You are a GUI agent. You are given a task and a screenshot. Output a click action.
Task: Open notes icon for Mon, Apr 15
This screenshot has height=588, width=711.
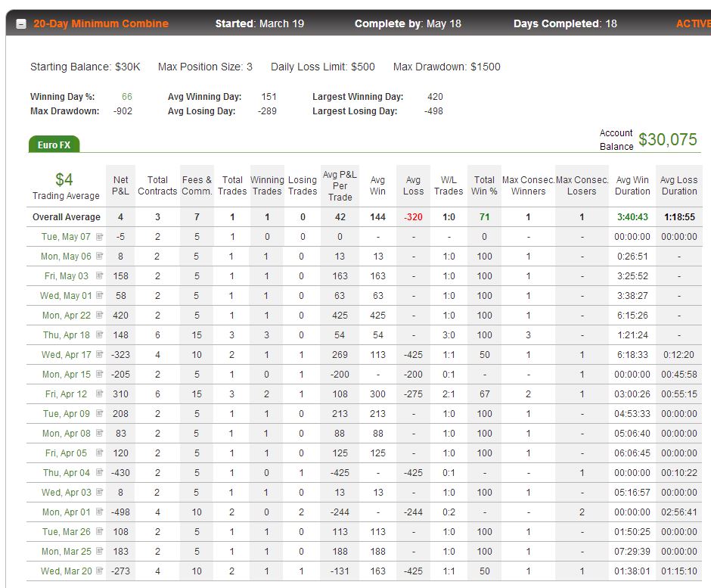[x=99, y=375]
